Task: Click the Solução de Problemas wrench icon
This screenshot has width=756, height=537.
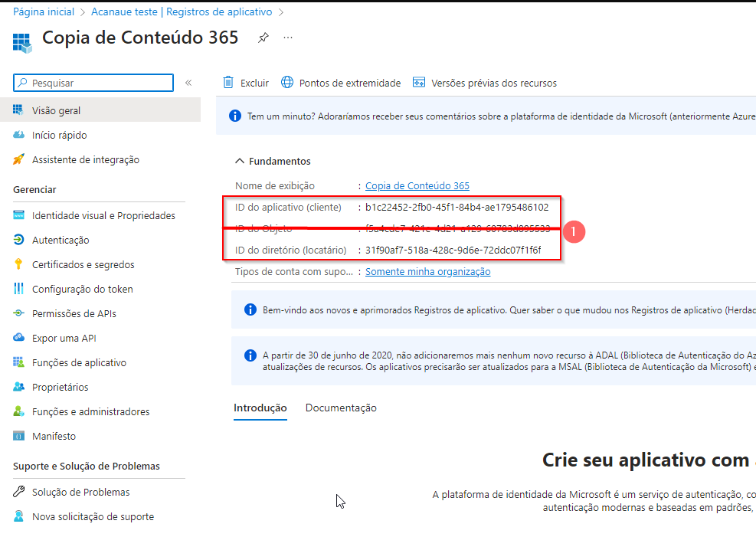Action: pyautogui.click(x=19, y=492)
